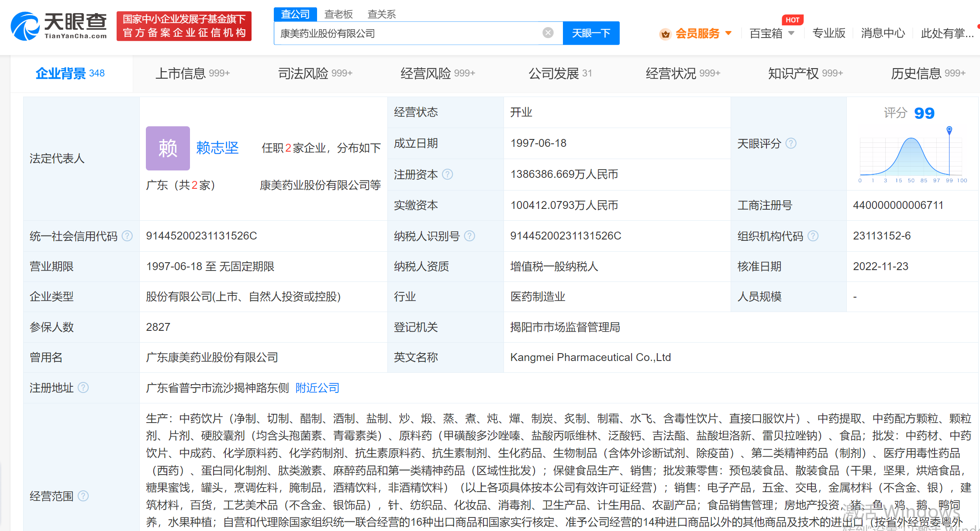The image size is (980, 531).
Task: Click the 附近公司 link
Action: pos(317,388)
